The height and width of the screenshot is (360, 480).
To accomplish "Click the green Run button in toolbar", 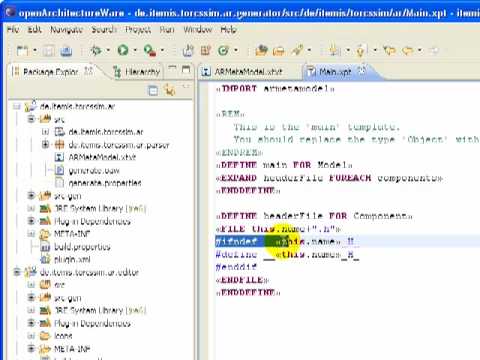I will coord(123,51).
